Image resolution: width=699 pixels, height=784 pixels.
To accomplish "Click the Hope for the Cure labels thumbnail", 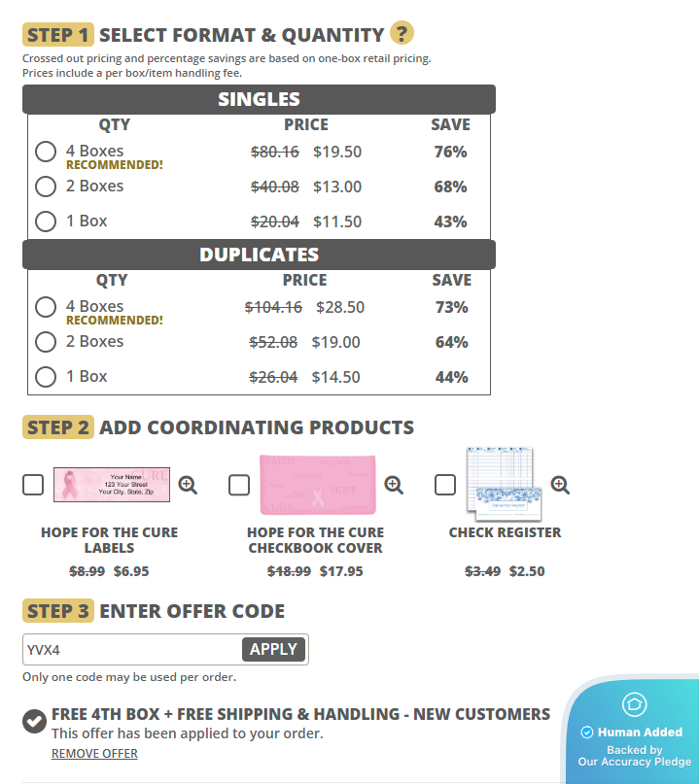I will (x=111, y=485).
